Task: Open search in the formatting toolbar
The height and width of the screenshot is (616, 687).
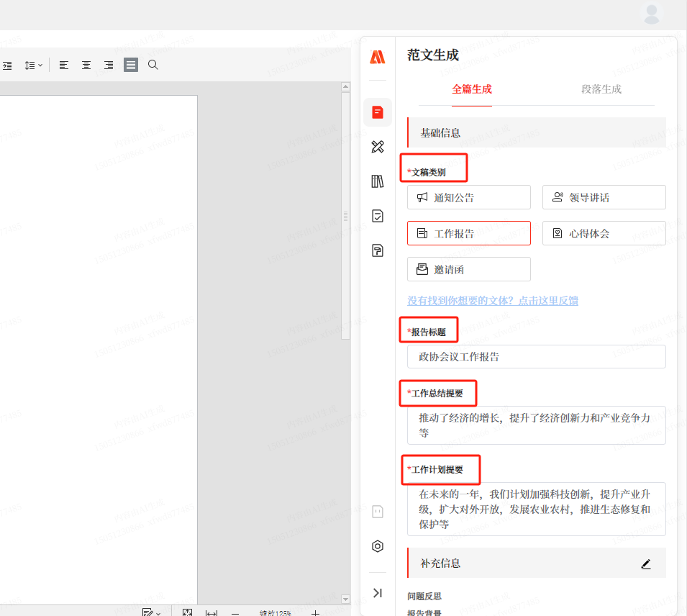Action: tap(153, 65)
